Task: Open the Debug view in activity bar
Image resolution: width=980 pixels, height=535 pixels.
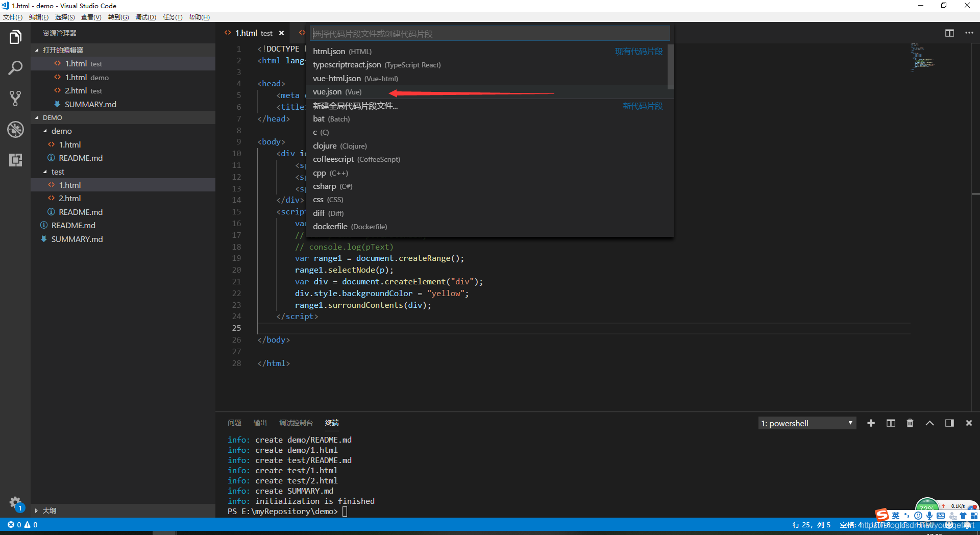Action: tap(15, 129)
